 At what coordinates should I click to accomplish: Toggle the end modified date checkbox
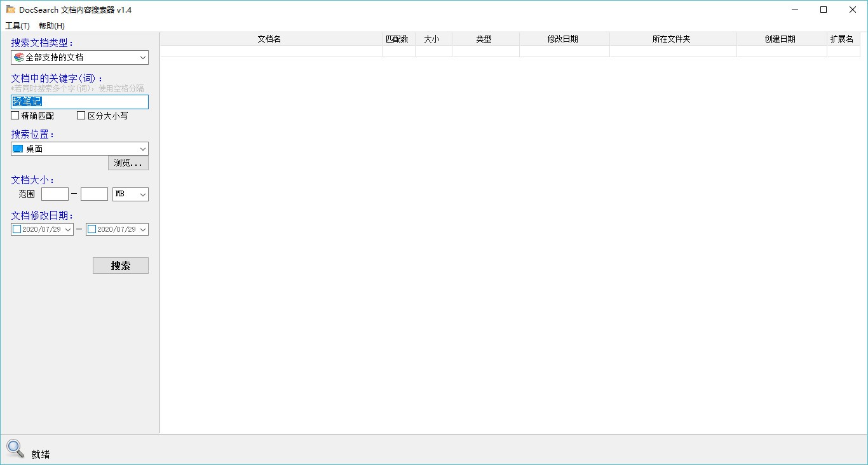pyautogui.click(x=92, y=229)
